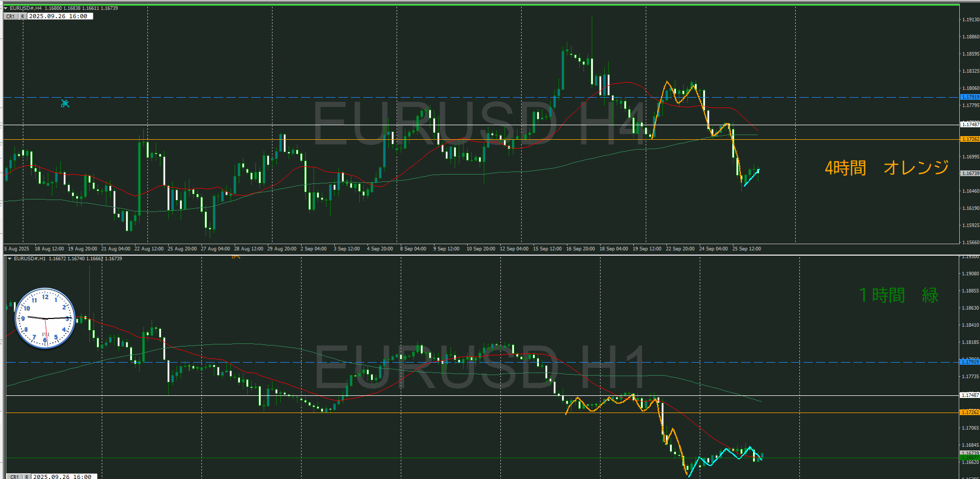The image size is (980, 479).
Task: Expand the EURUSD#,H1 chart title triangle
Action: coord(9,259)
